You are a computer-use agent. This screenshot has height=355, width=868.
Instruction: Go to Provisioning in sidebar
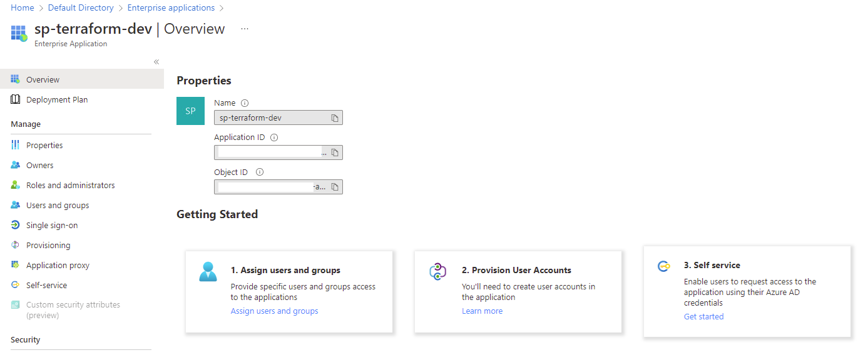tap(48, 245)
